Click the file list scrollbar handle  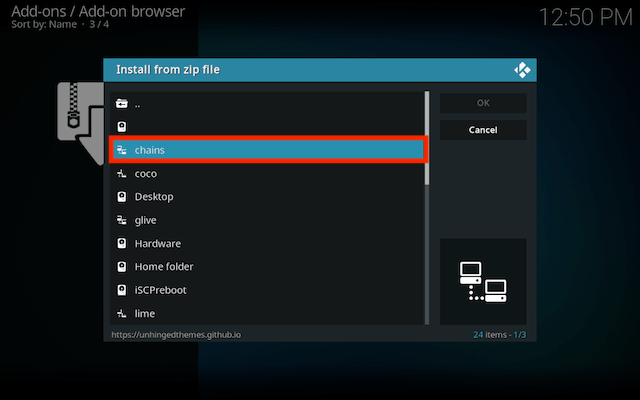click(427, 138)
